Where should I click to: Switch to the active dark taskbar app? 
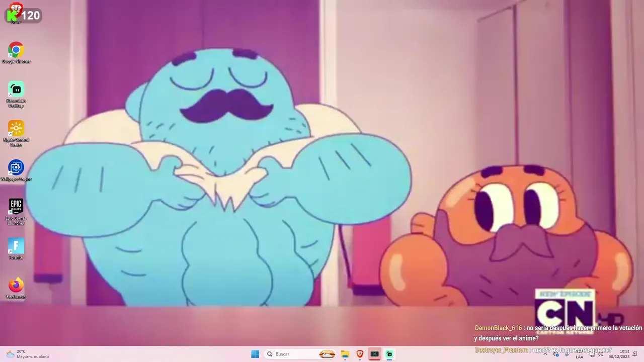click(x=374, y=354)
